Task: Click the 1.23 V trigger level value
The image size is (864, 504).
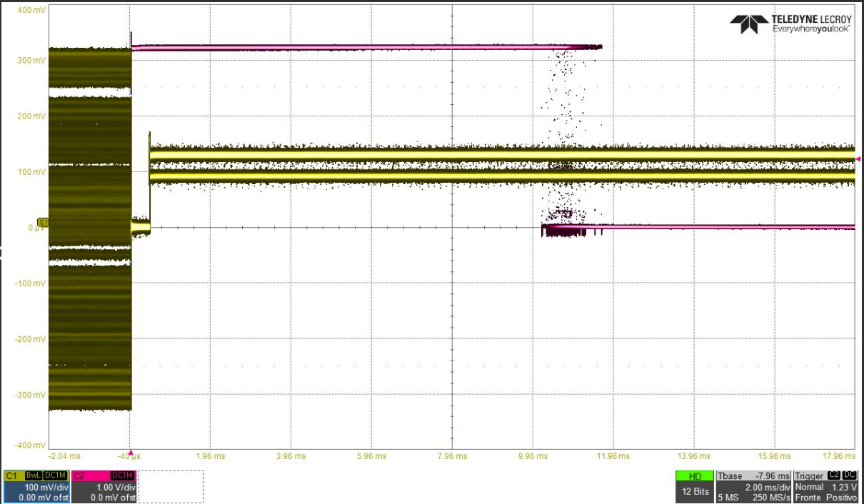Action: (x=845, y=487)
